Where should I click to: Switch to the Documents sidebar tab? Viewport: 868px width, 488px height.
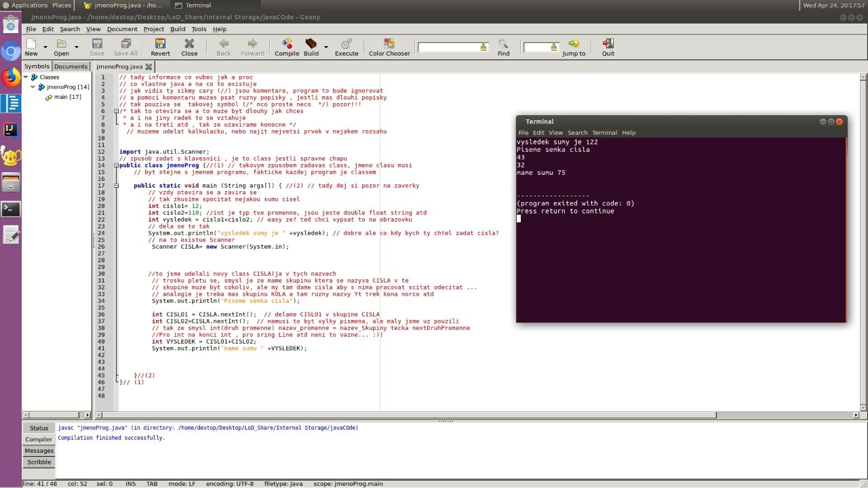pyautogui.click(x=71, y=66)
